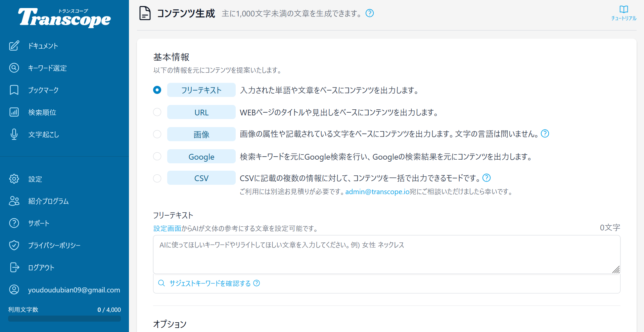Click サジェストキーワードを確認する link
Image resolution: width=644 pixels, height=332 pixels.
[x=210, y=283]
